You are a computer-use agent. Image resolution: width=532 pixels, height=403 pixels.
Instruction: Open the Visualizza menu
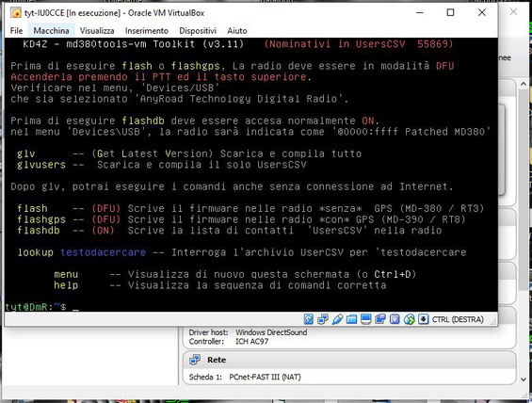[x=97, y=30]
